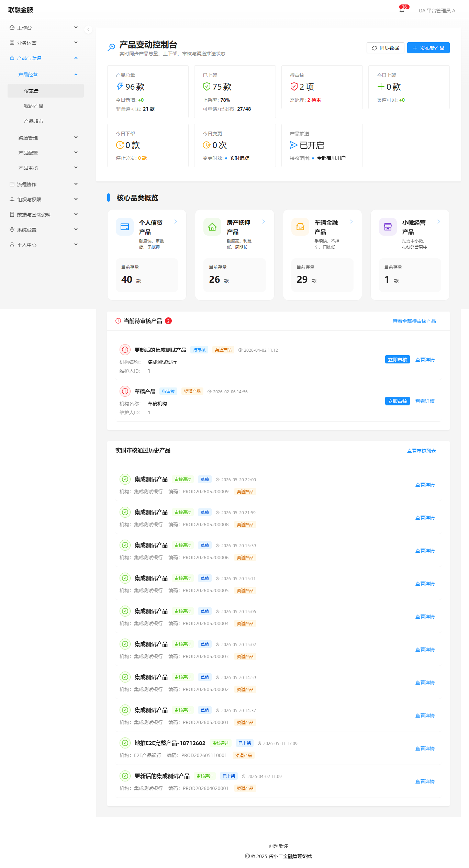Click the search icon beside 产品变动控制台

coord(111,47)
